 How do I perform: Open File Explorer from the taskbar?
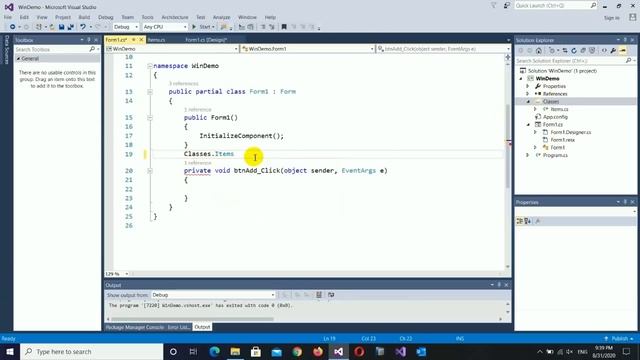point(235,351)
